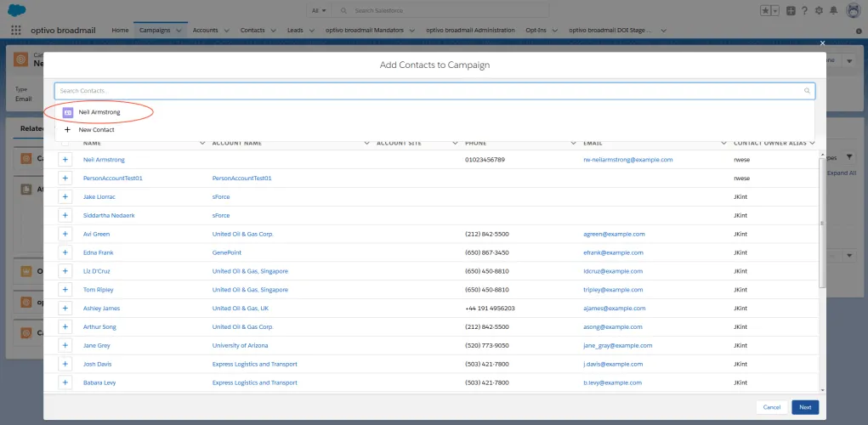The image size is (868, 425).
Task: Open the user avatar profile menu
Action: point(853,10)
